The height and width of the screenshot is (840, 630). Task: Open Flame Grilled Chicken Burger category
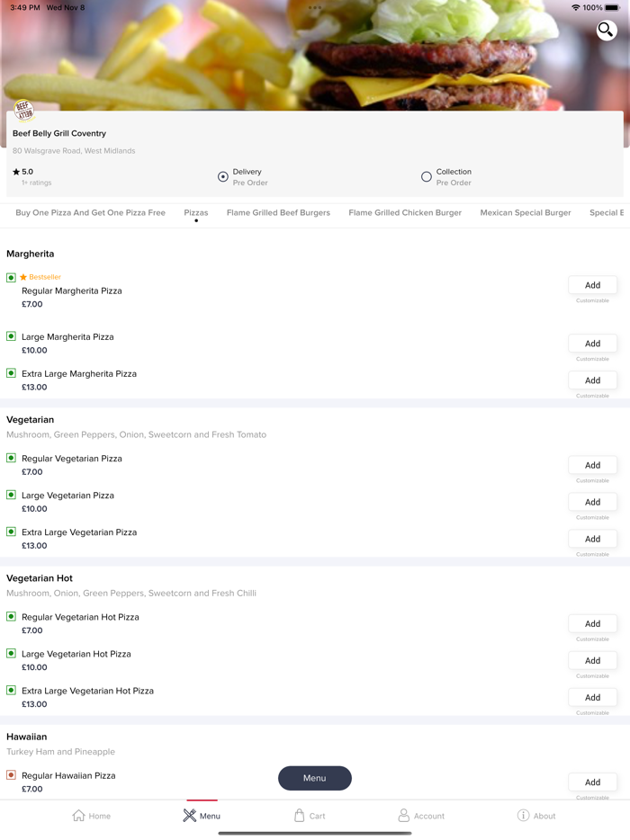point(405,212)
